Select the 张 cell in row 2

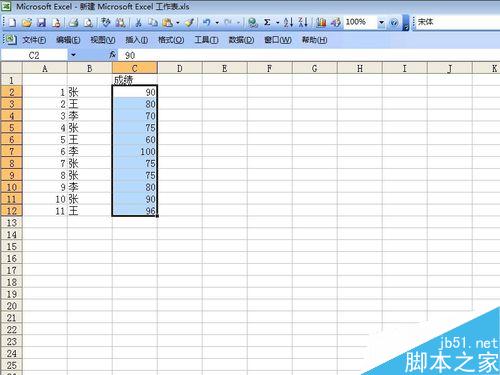pyautogui.click(x=90, y=92)
